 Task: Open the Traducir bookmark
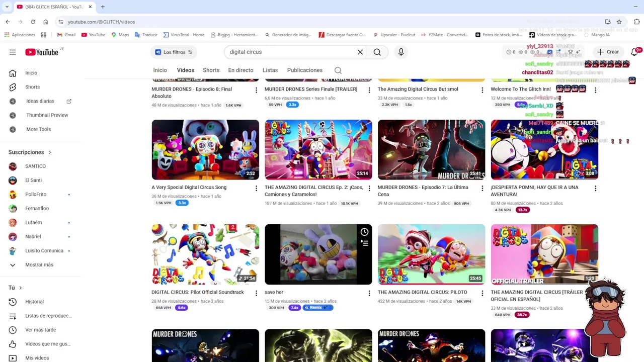146,35
